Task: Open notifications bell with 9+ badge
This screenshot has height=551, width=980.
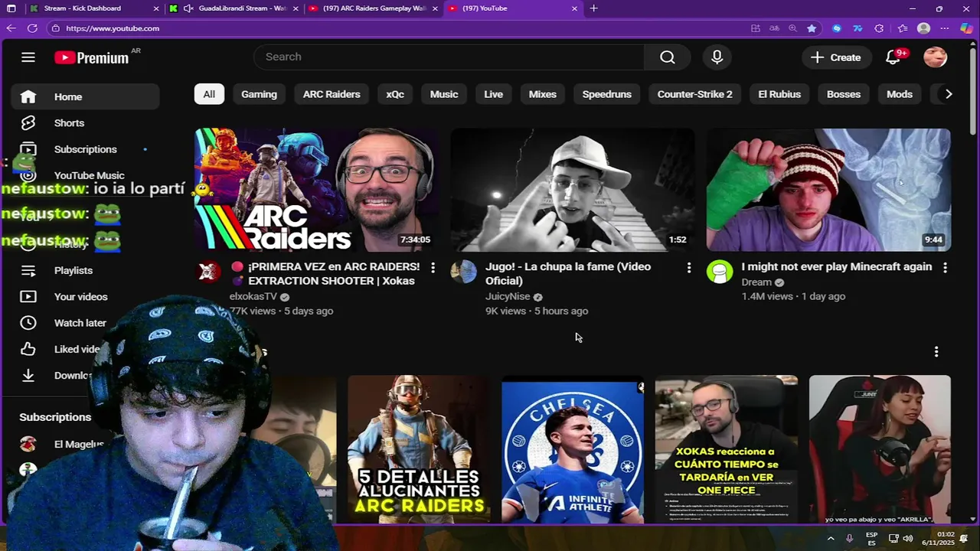Action: coord(893,57)
